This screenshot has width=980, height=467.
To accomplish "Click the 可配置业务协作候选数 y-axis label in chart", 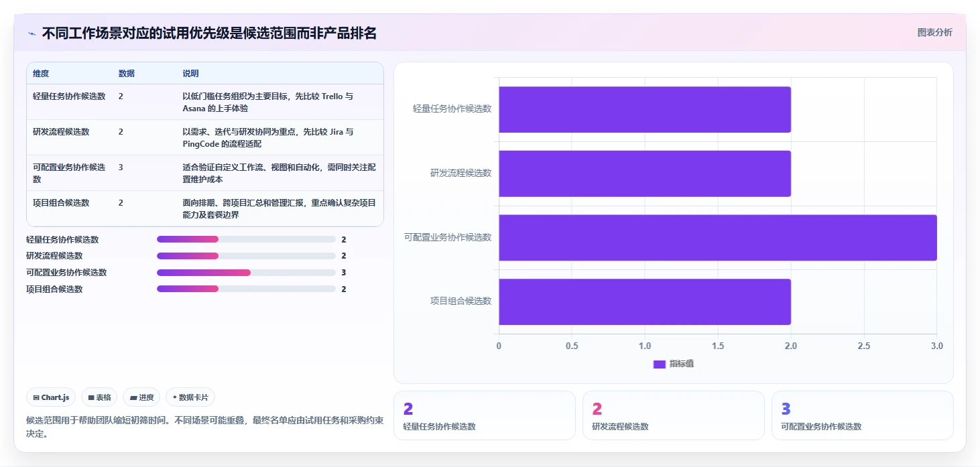I will [448, 237].
